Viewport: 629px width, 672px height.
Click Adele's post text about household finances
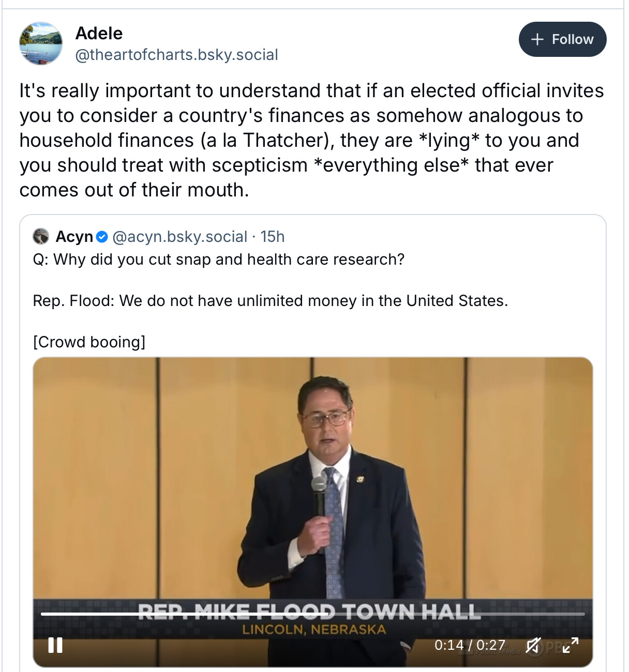pyautogui.click(x=311, y=140)
